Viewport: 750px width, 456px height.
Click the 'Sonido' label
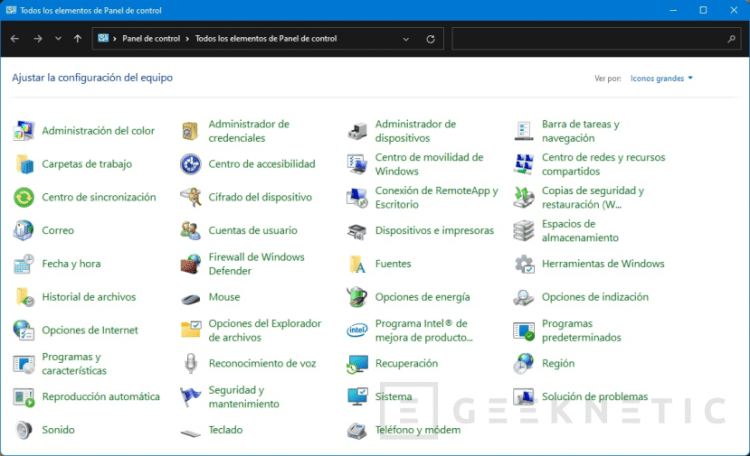(58, 430)
